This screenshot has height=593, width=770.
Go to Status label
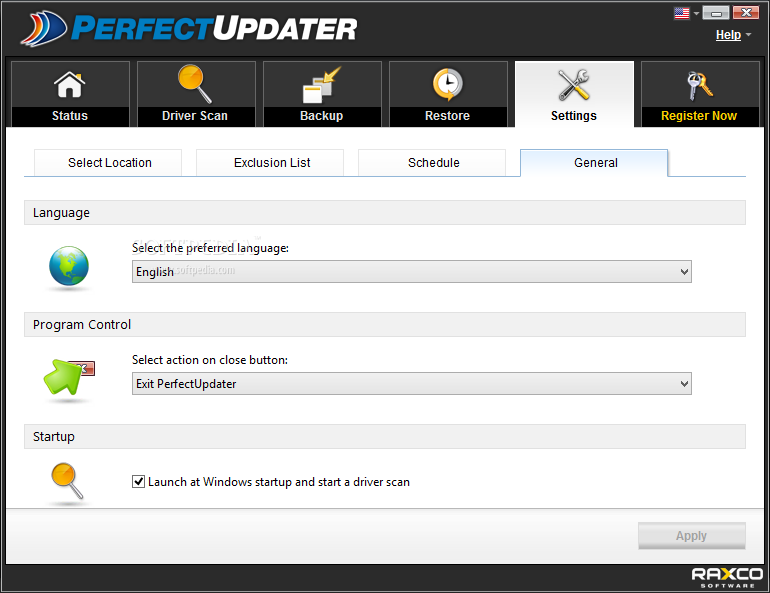(x=70, y=116)
